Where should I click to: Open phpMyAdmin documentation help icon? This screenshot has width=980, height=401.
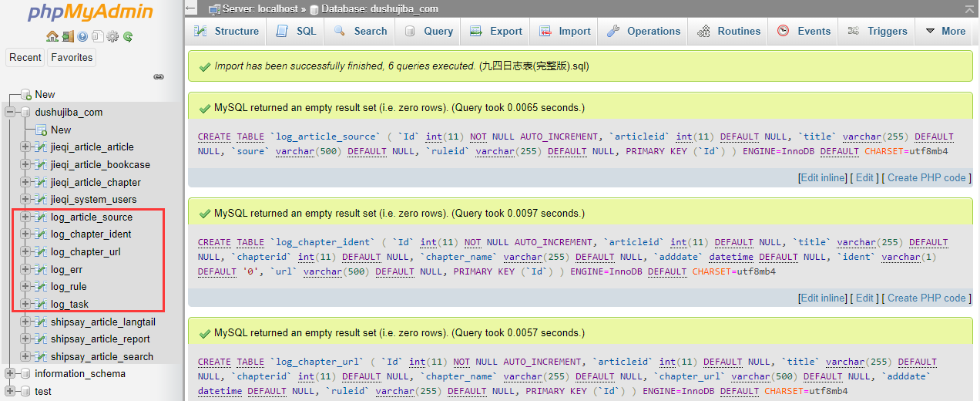point(82,36)
